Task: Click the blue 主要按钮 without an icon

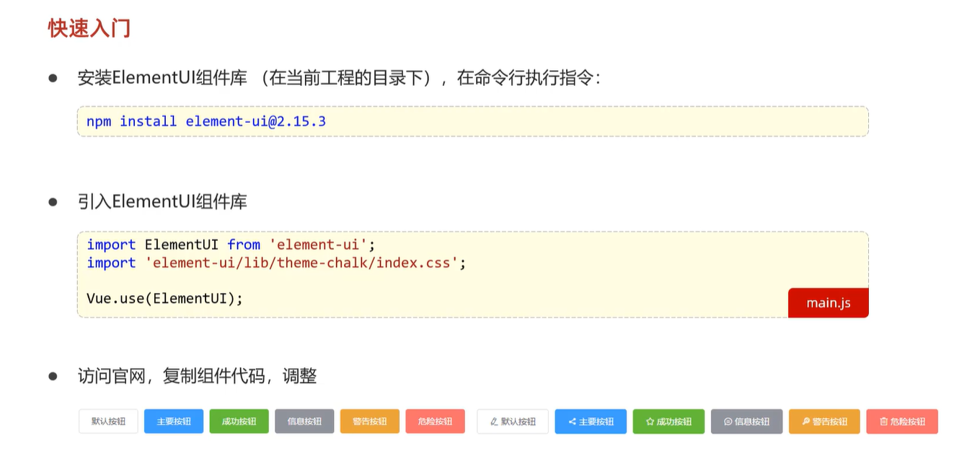Action: [x=174, y=421]
